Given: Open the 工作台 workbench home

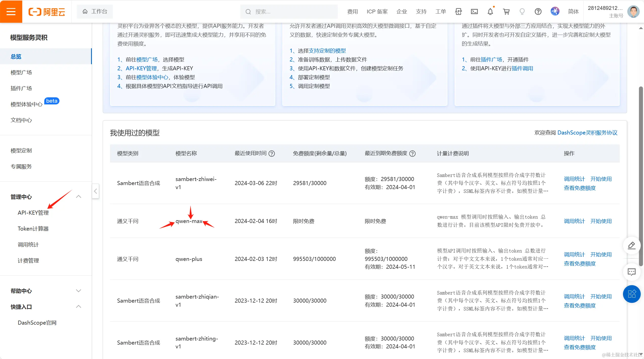Looking at the screenshot, I should pos(95,11).
